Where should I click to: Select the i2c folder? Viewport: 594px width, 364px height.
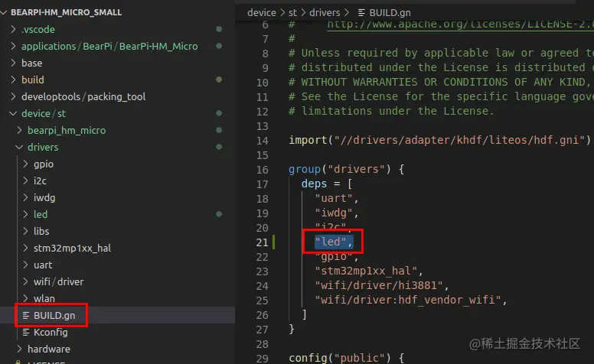[40, 181]
